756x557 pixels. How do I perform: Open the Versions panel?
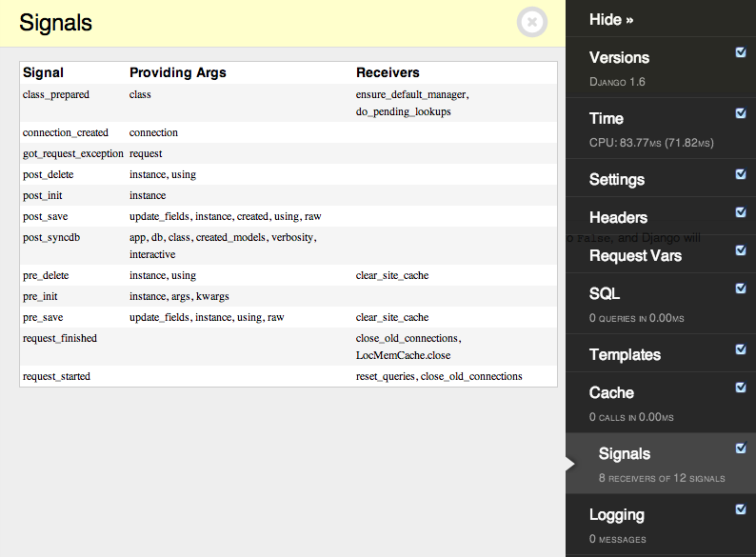point(619,58)
